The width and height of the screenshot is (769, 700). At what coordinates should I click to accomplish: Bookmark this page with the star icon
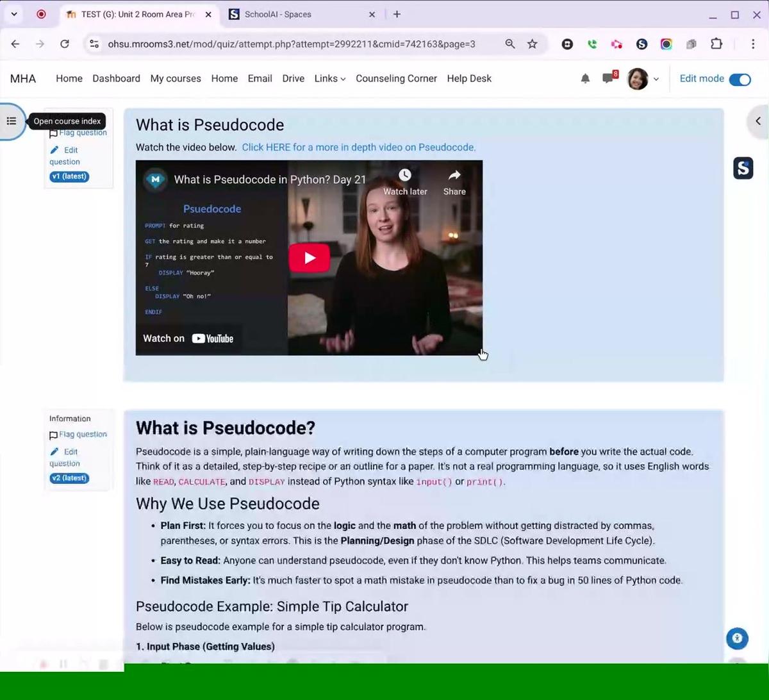pos(532,44)
